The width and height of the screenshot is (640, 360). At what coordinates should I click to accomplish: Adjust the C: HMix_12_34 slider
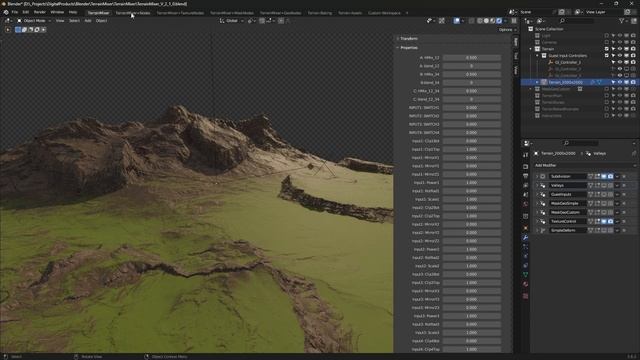(x=471, y=91)
